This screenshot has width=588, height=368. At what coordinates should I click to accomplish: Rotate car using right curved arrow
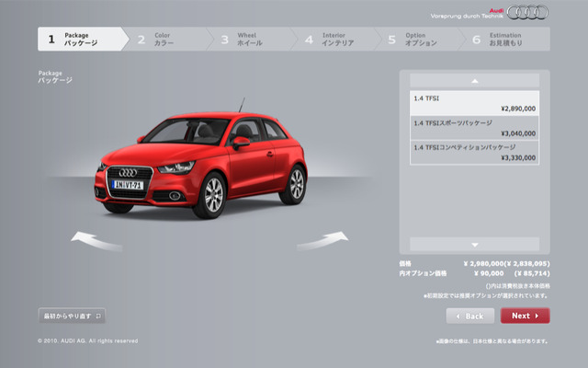[322, 241]
